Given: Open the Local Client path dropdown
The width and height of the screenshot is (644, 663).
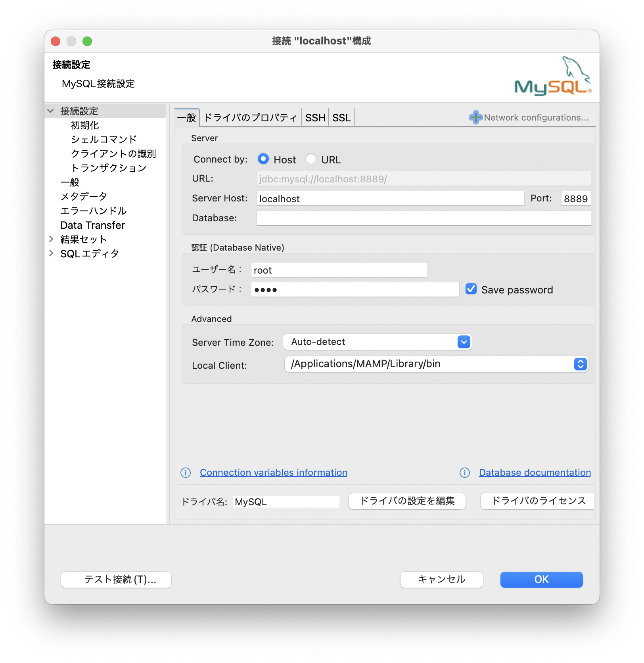Looking at the screenshot, I should coord(580,364).
